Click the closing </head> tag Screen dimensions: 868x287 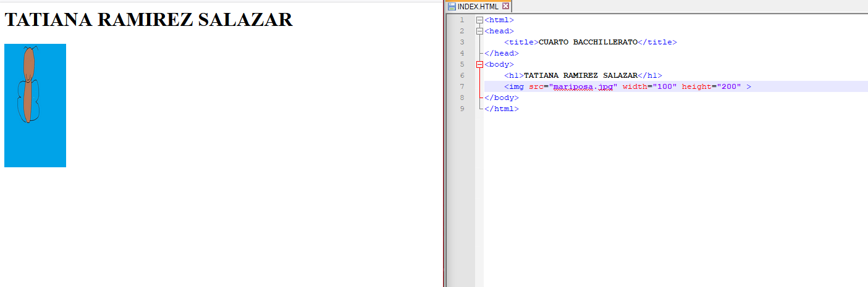click(502, 53)
